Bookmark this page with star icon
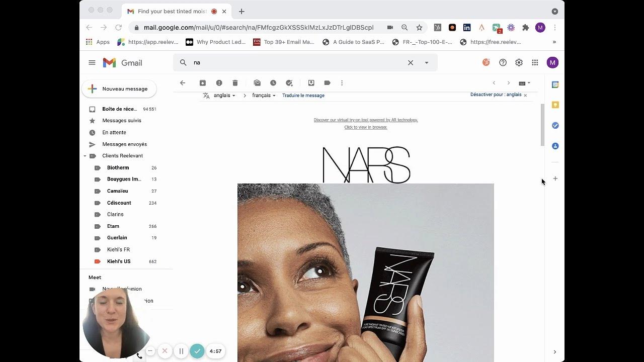Image resolution: width=644 pixels, height=362 pixels. click(x=419, y=28)
